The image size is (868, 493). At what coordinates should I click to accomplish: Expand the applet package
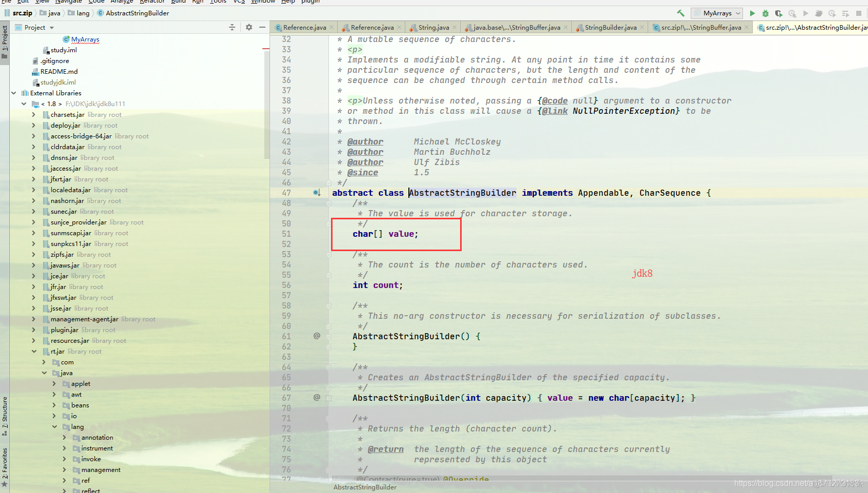click(x=54, y=384)
